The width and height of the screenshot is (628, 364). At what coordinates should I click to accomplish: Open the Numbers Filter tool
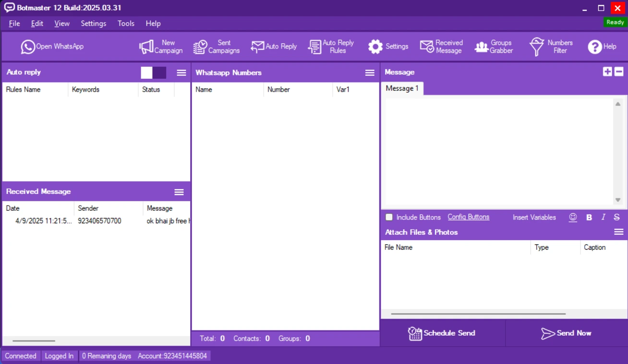[551, 47]
